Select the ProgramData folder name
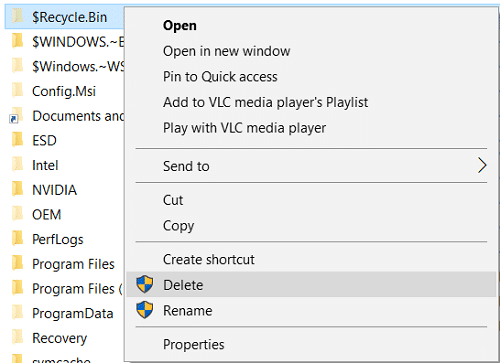Image resolution: width=500 pixels, height=363 pixels. click(x=73, y=313)
